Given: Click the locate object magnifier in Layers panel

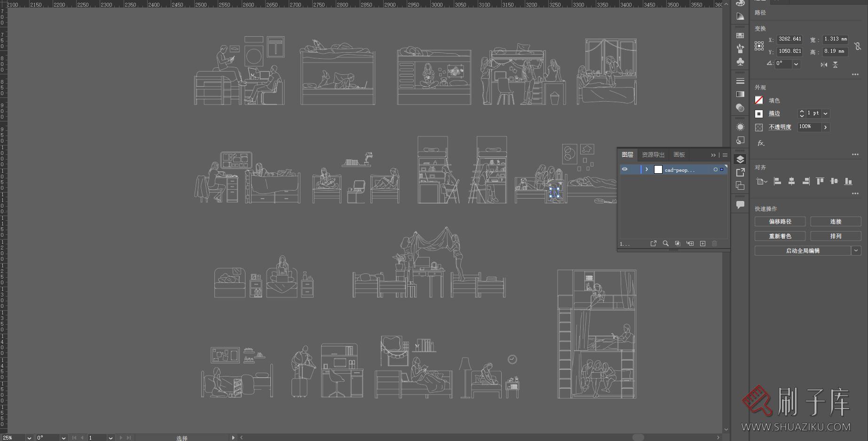Looking at the screenshot, I should pyautogui.click(x=666, y=244).
